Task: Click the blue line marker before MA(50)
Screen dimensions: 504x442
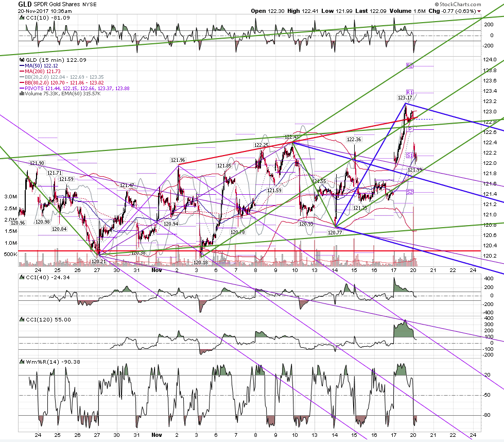Action: click(x=22, y=65)
